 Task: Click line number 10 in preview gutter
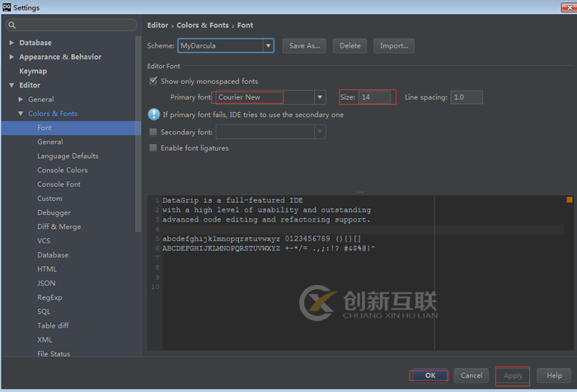155,287
